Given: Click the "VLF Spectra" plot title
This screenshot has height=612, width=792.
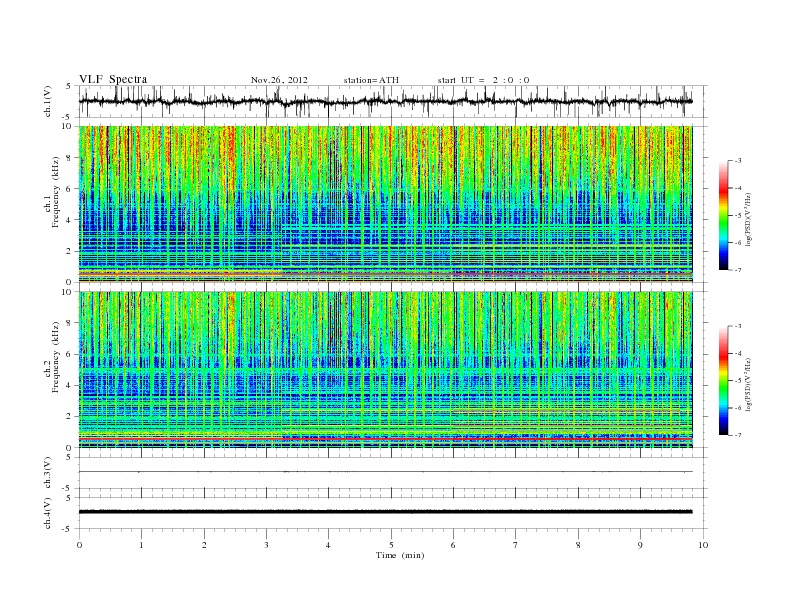Looking at the screenshot, I should click(113, 79).
